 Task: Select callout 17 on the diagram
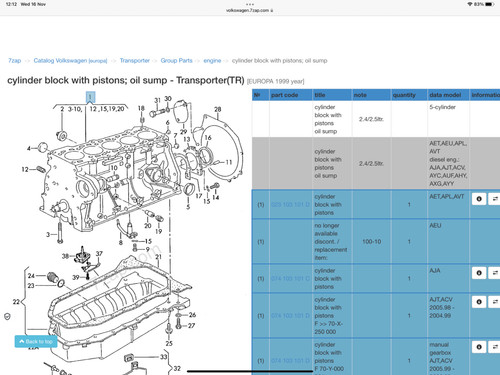[199, 196]
